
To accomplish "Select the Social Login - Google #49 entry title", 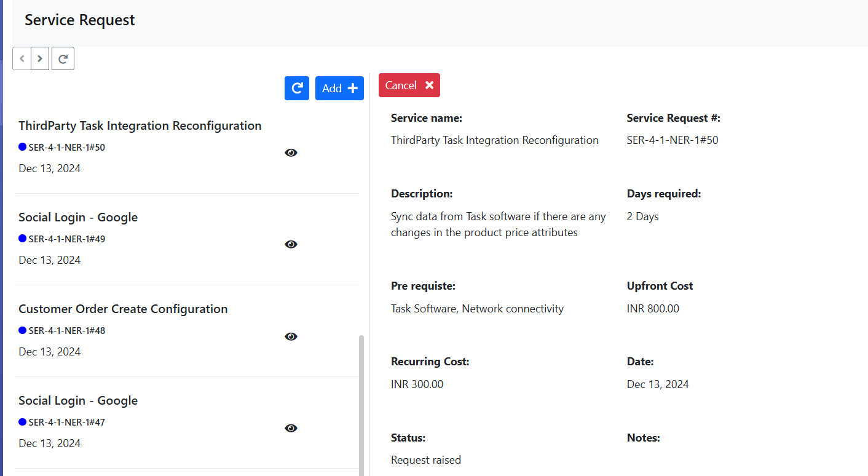I will click(78, 217).
